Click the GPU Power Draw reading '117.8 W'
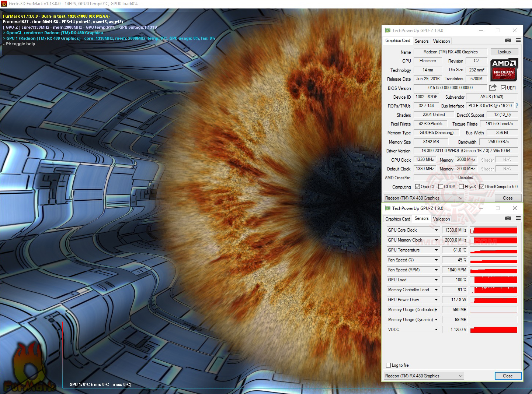 455,300
